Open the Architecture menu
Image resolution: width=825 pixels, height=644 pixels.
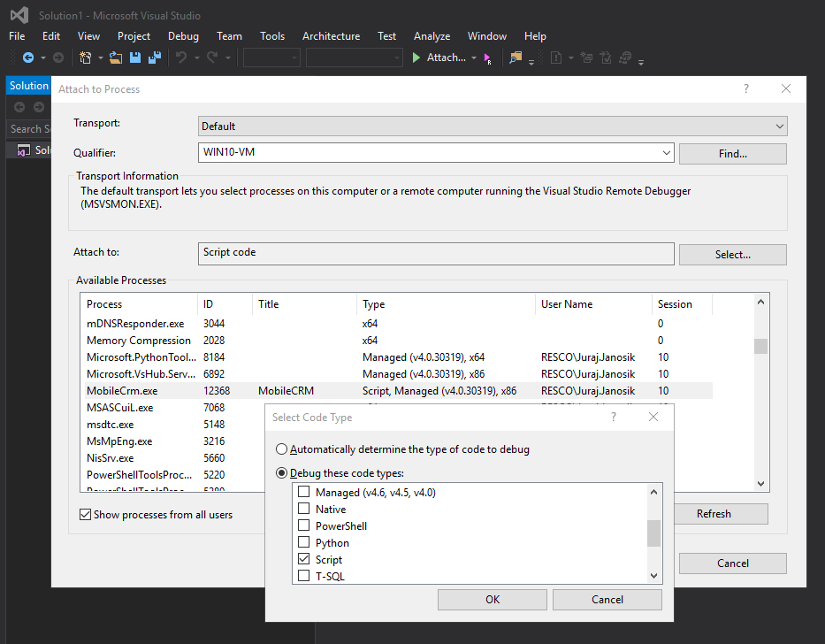point(331,36)
